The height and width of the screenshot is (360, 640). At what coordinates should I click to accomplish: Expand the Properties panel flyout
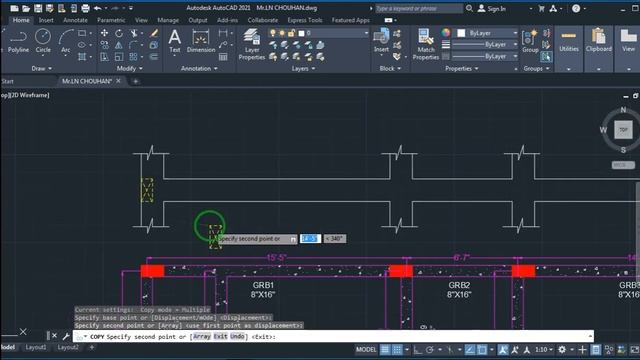pos(462,69)
